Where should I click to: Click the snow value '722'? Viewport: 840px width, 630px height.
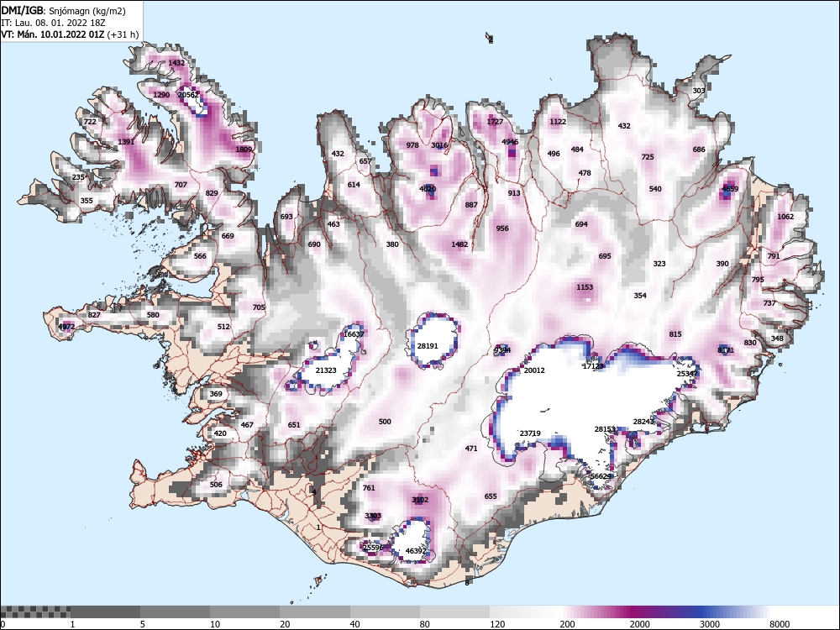[90, 122]
